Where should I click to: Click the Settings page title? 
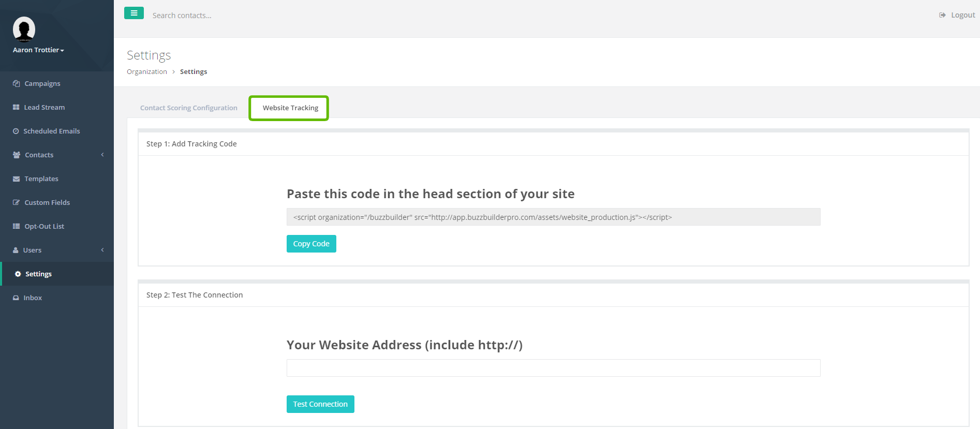coord(149,55)
